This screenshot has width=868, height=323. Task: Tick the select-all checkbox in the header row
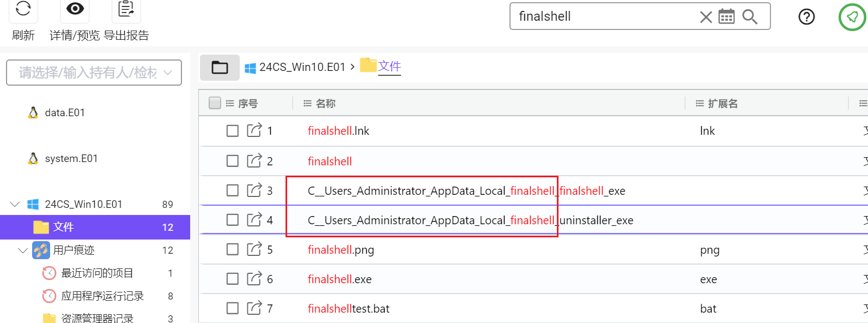(215, 103)
